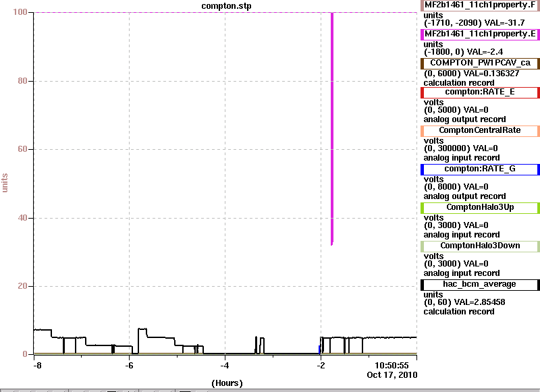Click 'calculation record' under COMPTON_PW1PCAV_ca

point(459,83)
